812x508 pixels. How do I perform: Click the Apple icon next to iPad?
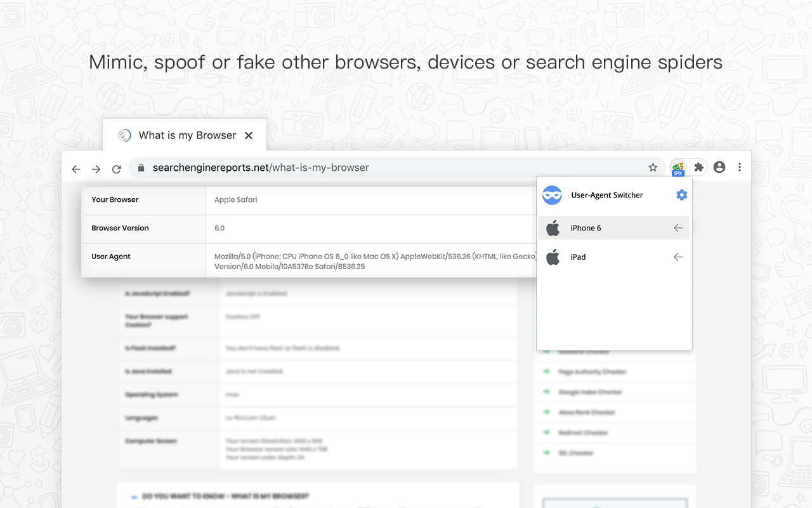click(x=553, y=257)
